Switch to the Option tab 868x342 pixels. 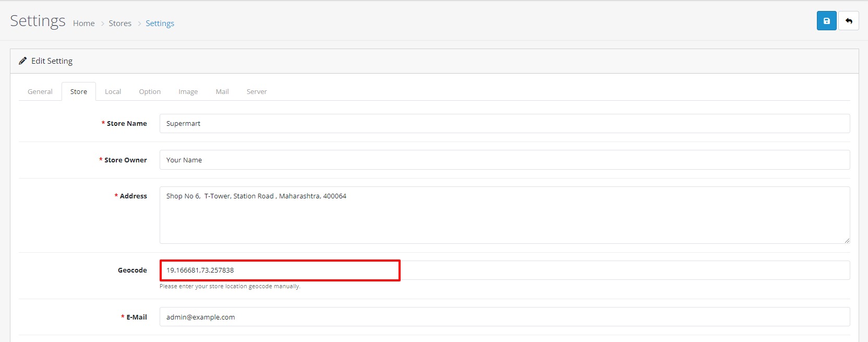pos(150,92)
